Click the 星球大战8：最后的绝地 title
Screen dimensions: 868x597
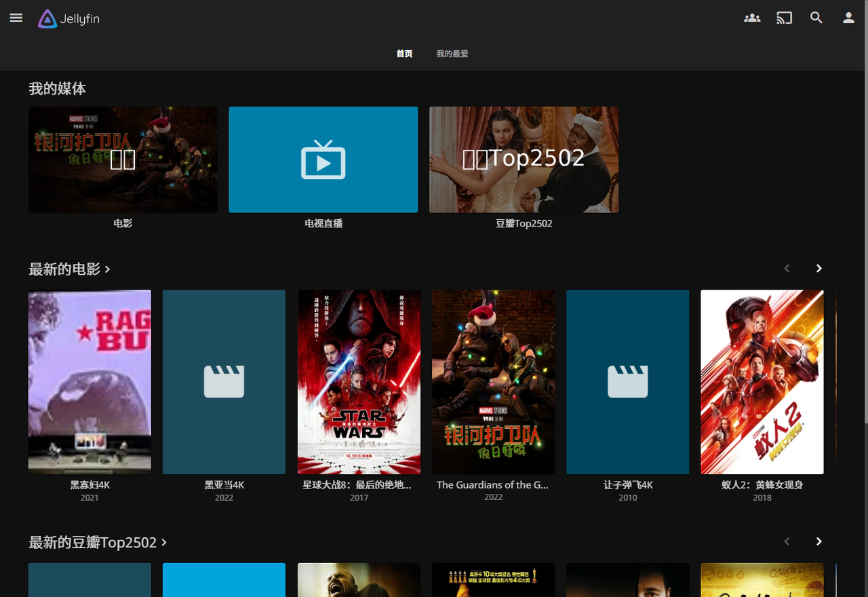click(357, 485)
